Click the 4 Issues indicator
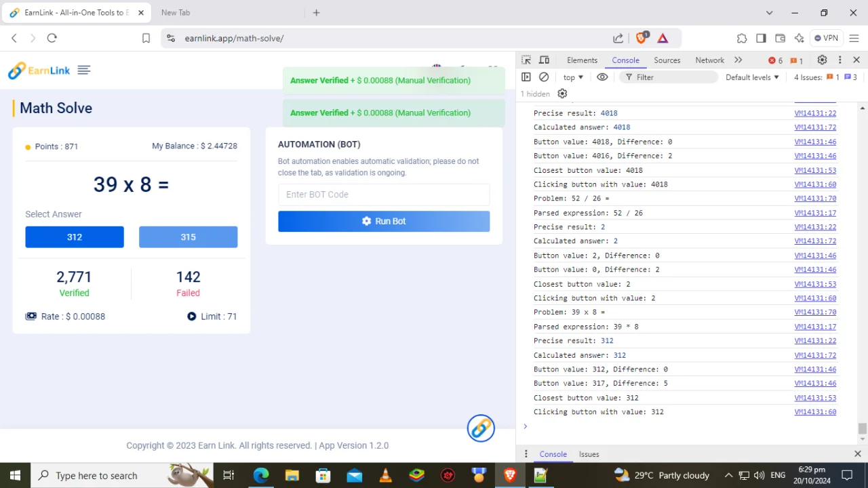Screen dimensions: 868x488 click(x=826, y=77)
